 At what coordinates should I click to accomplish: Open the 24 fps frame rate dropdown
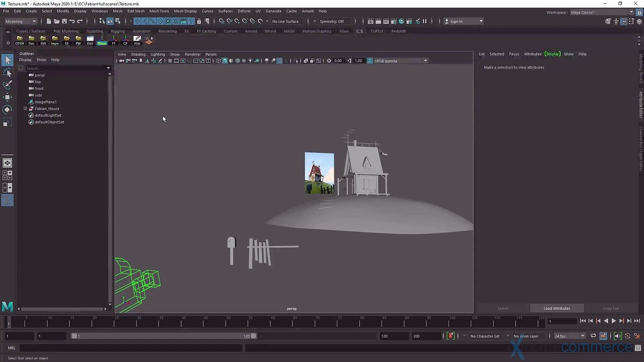[570, 336]
